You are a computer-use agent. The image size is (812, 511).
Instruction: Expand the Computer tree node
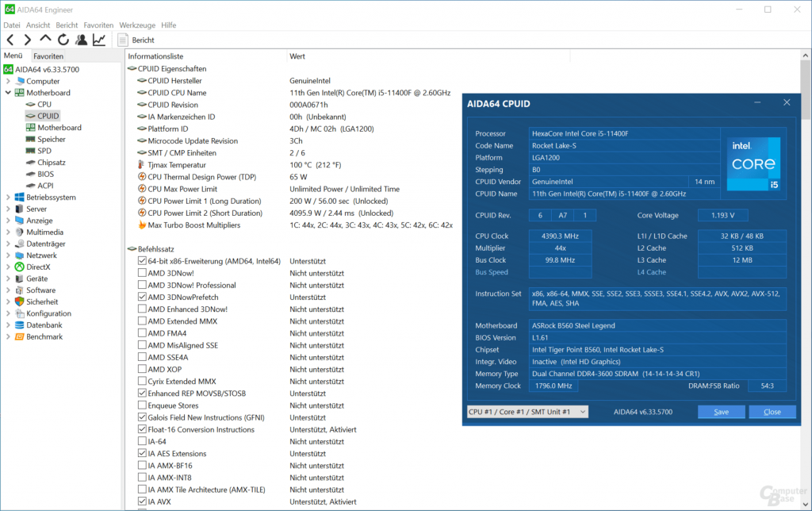tap(8, 81)
